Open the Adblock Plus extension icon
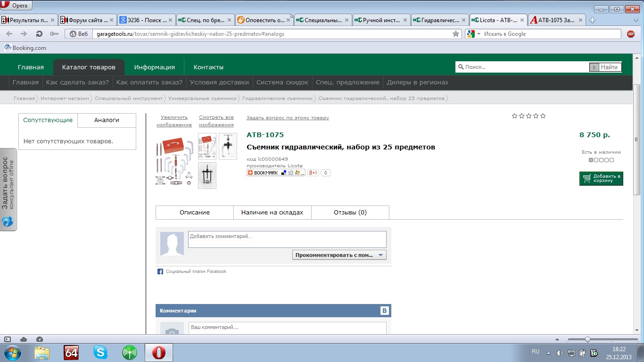The width and height of the screenshot is (644, 362). pyautogui.click(x=631, y=34)
